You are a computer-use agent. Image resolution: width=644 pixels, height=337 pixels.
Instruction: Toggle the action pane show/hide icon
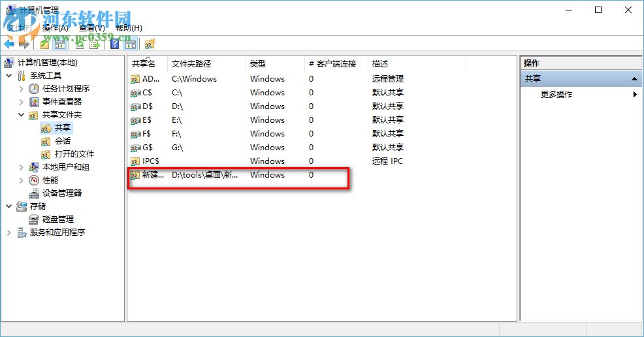click(130, 44)
